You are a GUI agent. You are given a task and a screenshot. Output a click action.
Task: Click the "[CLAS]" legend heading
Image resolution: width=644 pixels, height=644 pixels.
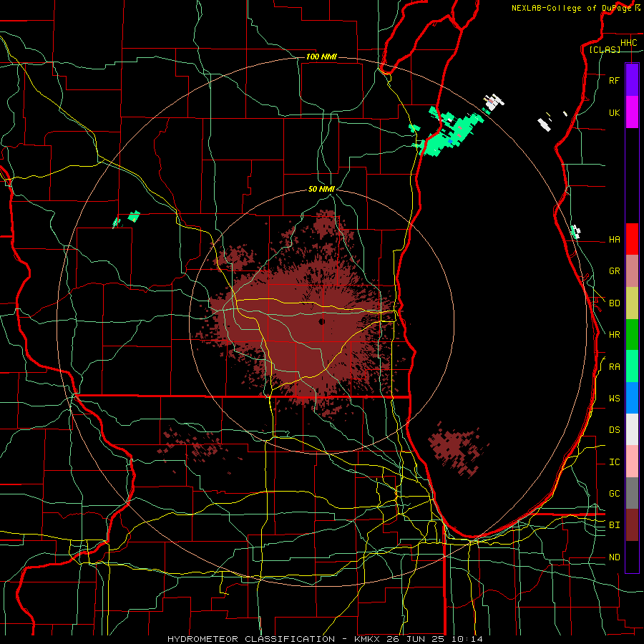[x=605, y=50]
